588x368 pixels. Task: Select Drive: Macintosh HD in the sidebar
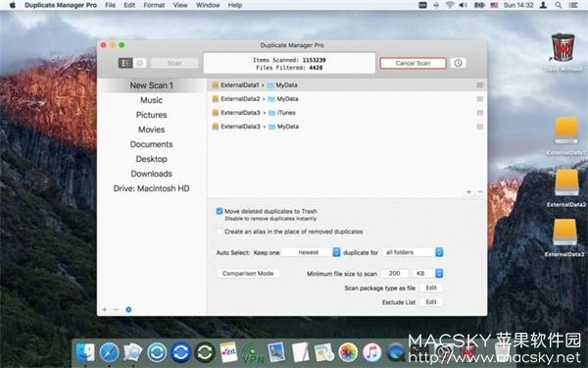coord(152,188)
